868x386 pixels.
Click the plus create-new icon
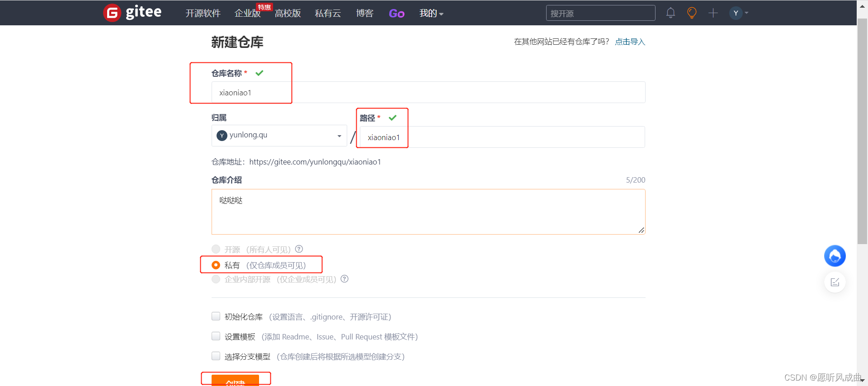pos(713,13)
